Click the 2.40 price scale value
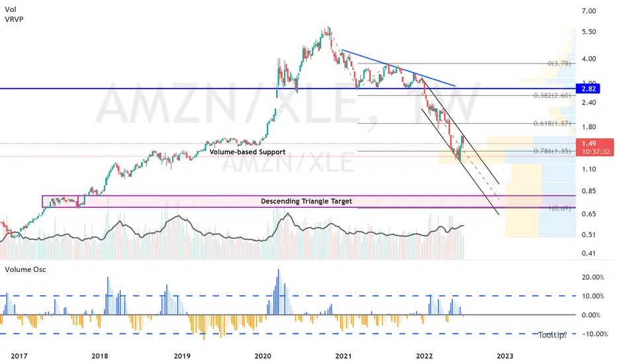The image size is (617, 364). pyautogui.click(x=589, y=103)
